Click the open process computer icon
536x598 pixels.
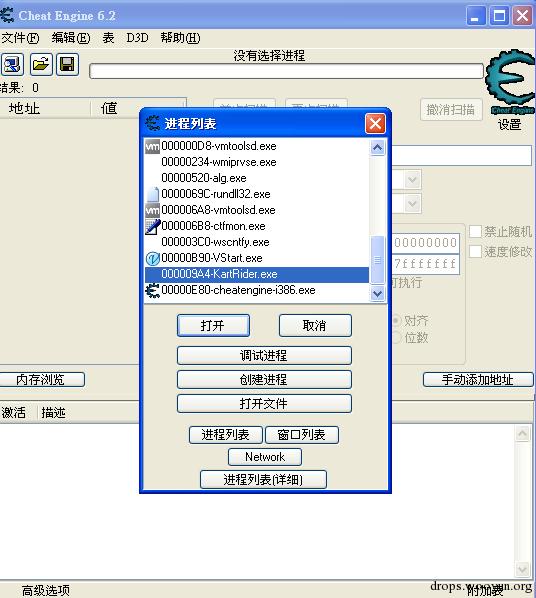click(12, 64)
